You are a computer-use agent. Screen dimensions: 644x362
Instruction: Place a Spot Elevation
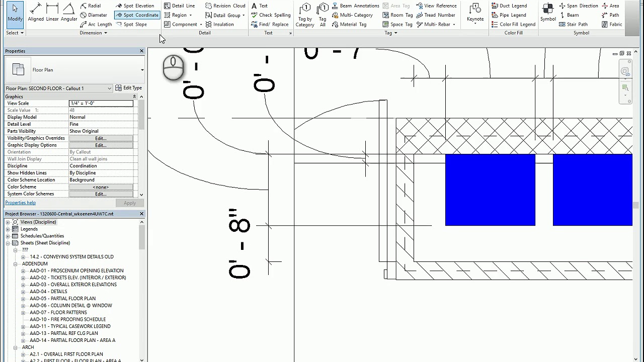point(134,6)
